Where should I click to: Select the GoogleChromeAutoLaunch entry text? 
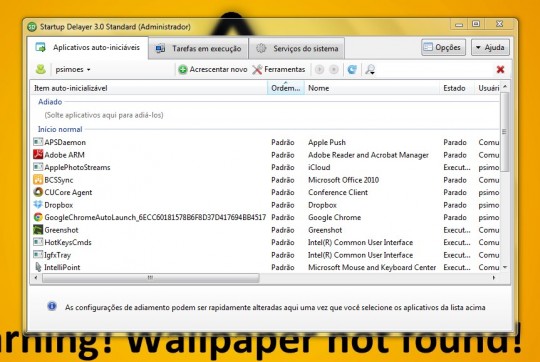pos(155,217)
